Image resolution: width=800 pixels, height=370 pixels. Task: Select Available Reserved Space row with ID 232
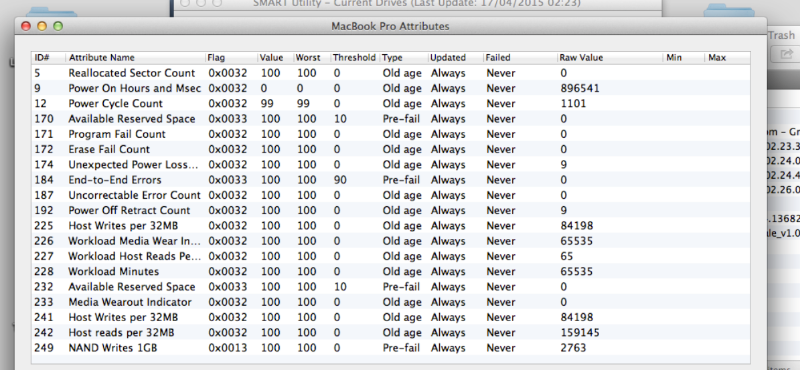[391, 287]
